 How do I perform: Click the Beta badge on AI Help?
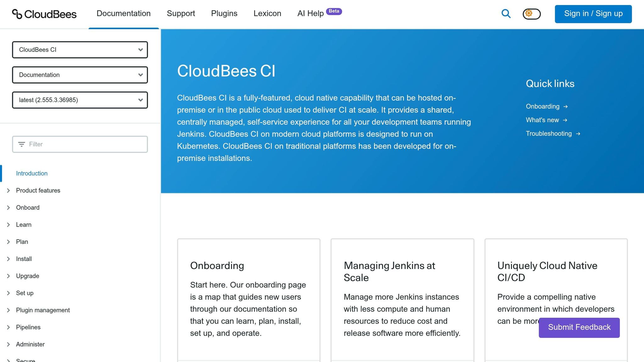click(334, 11)
